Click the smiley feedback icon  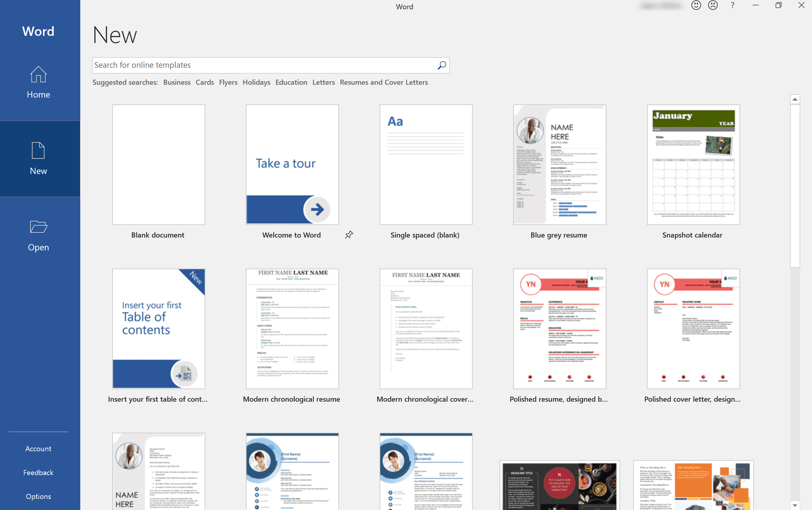695,7
